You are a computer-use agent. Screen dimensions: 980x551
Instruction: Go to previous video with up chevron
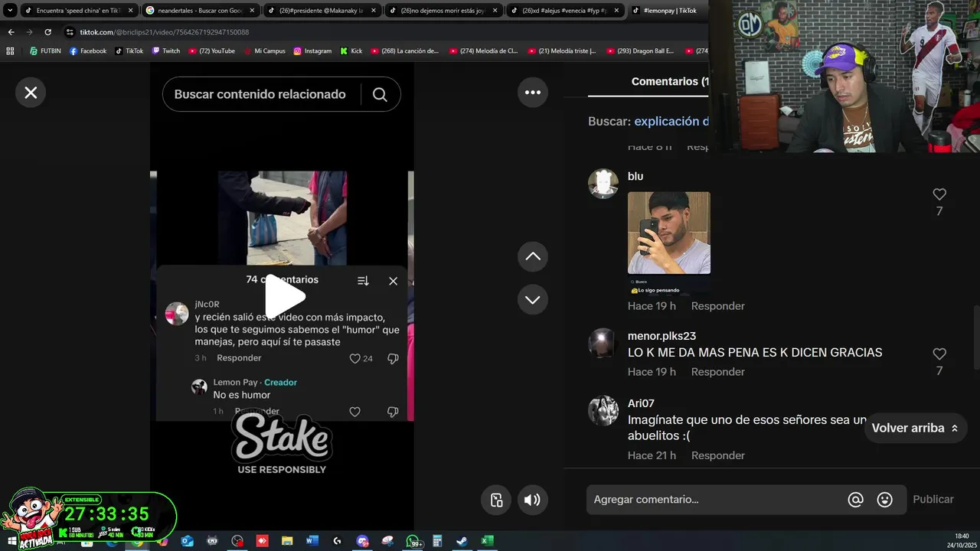[x=533, y=256]
